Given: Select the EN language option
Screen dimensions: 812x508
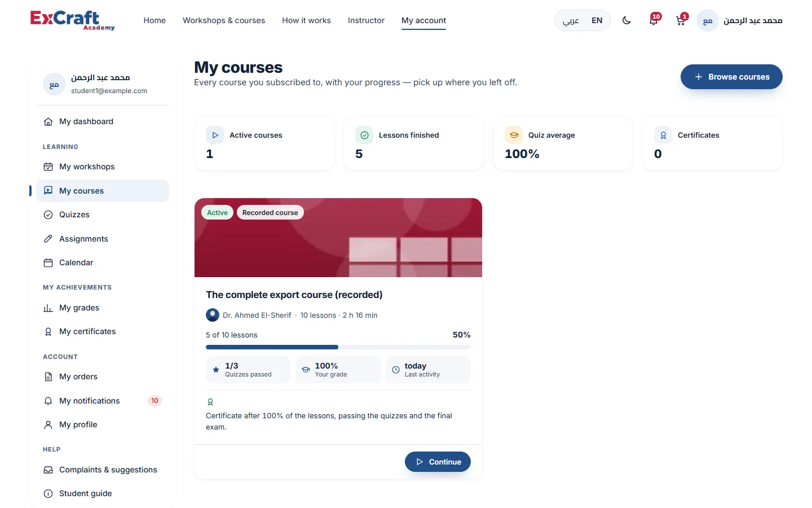Looking at the screenshot, I should [597, 20].
